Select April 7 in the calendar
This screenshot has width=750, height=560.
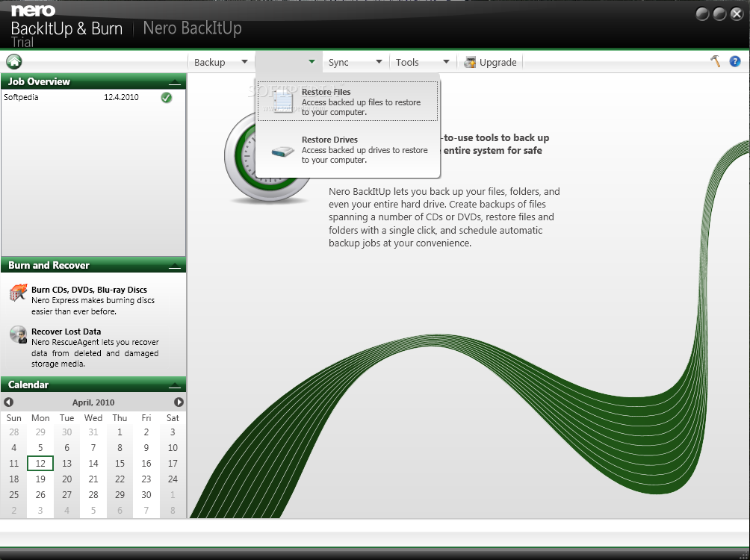[93, 448]
